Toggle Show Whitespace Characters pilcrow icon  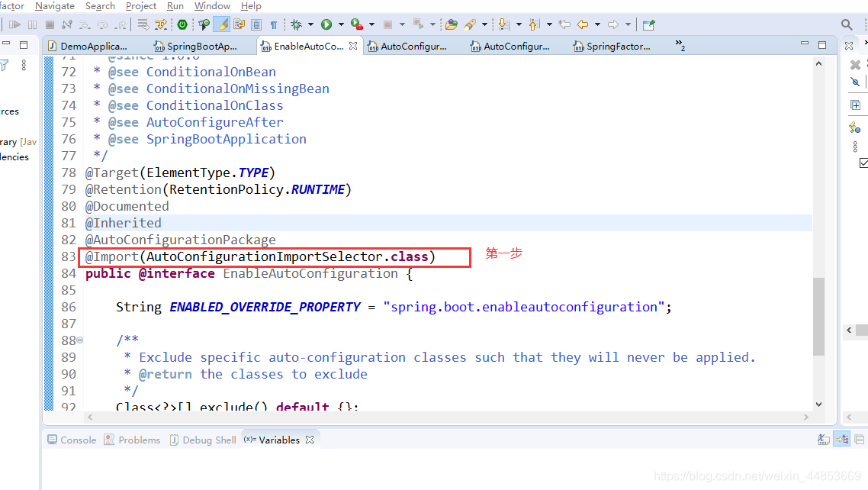coord(274,24)
